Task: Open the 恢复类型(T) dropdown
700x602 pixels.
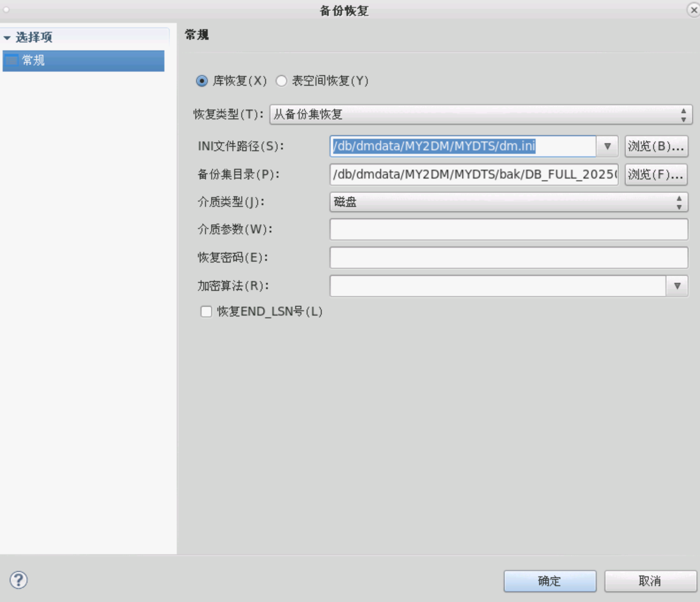Action: (x=481, y=114)
